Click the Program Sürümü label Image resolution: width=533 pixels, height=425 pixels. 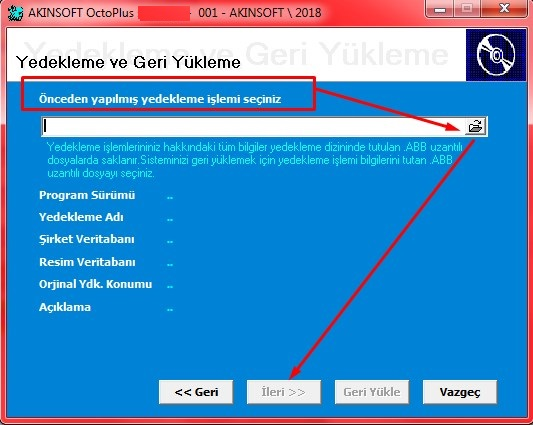point(87,195)
